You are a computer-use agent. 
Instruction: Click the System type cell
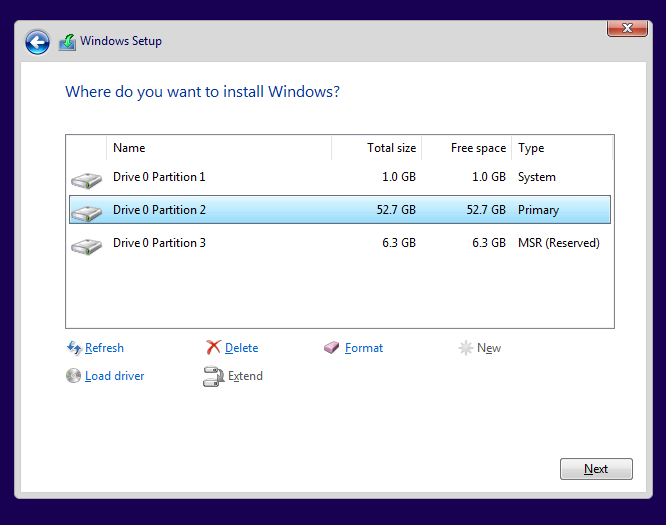537,177
